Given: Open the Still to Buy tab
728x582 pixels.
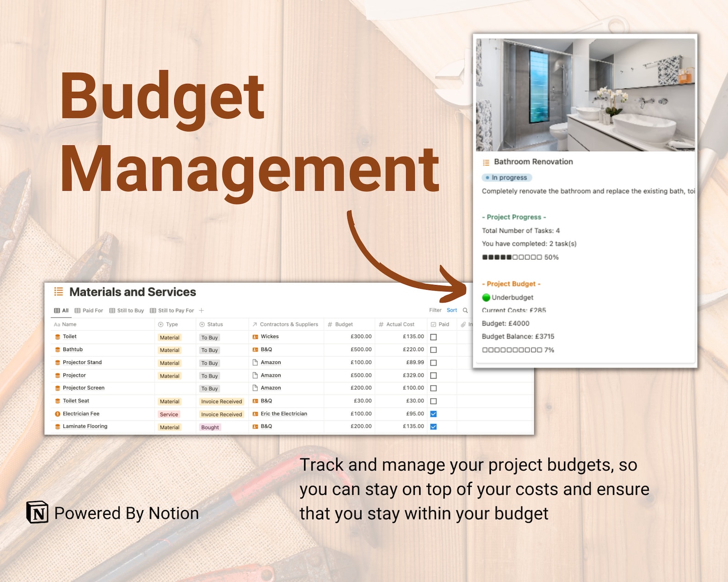Looking at the screenshot, I should click(127, 310).
